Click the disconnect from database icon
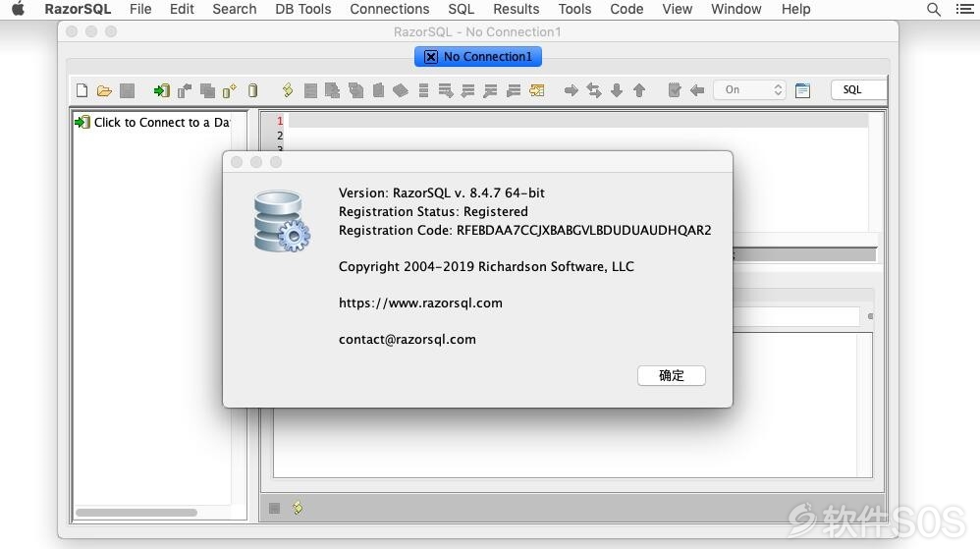The height and width of the screenshot is (549, 980). pyautogui.click(x=185, y=90)
